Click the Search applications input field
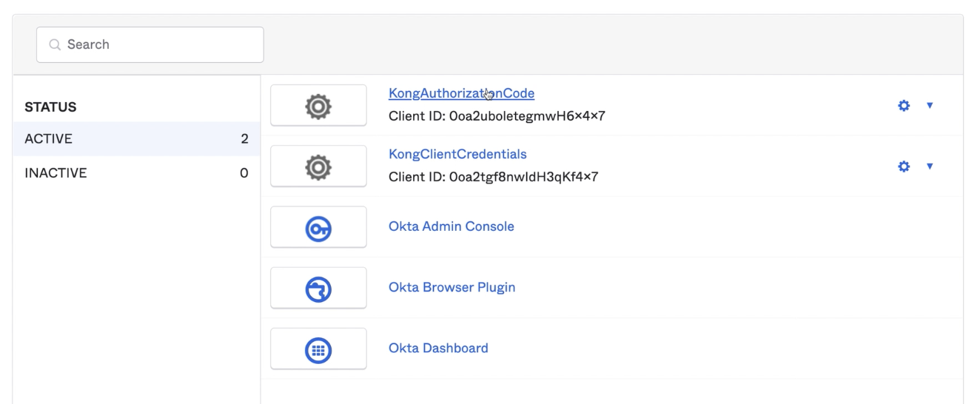This screenshot has height=404, width=980. [159, 44]
